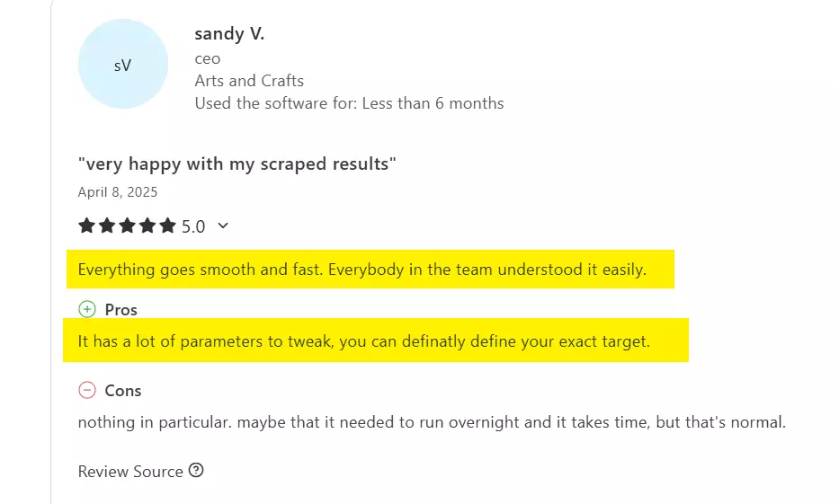The width and height of the screenshot is (839, 504).
Task: Click the second rating star
Action: [107, 225]
